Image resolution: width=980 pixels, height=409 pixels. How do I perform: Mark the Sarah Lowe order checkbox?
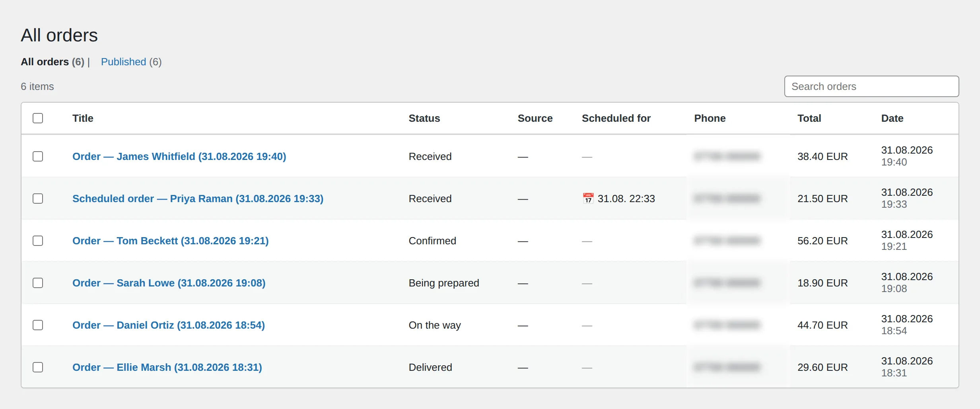click(x=38, y=283)
